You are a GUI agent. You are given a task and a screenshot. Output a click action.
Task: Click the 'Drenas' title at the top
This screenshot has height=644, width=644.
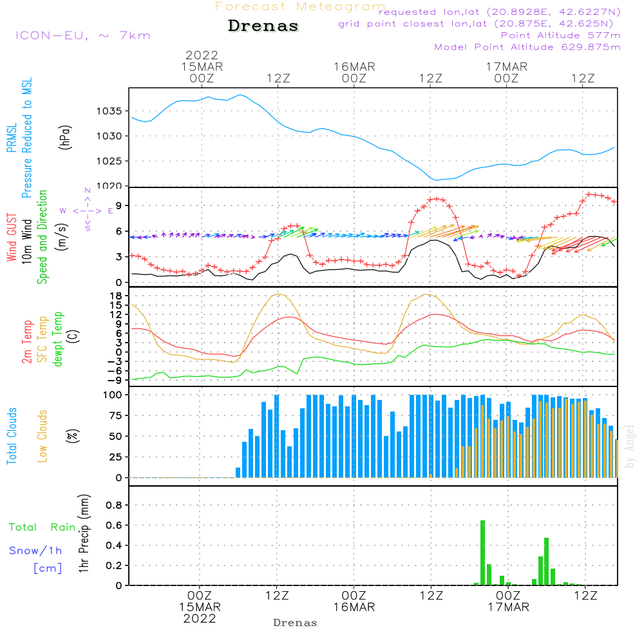[x=263, y=26]
